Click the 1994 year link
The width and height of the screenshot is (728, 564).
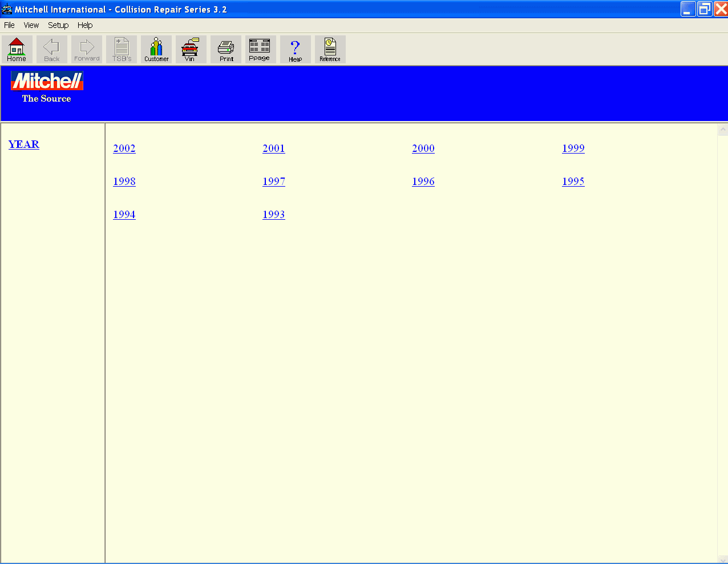[x=124, y=215]
